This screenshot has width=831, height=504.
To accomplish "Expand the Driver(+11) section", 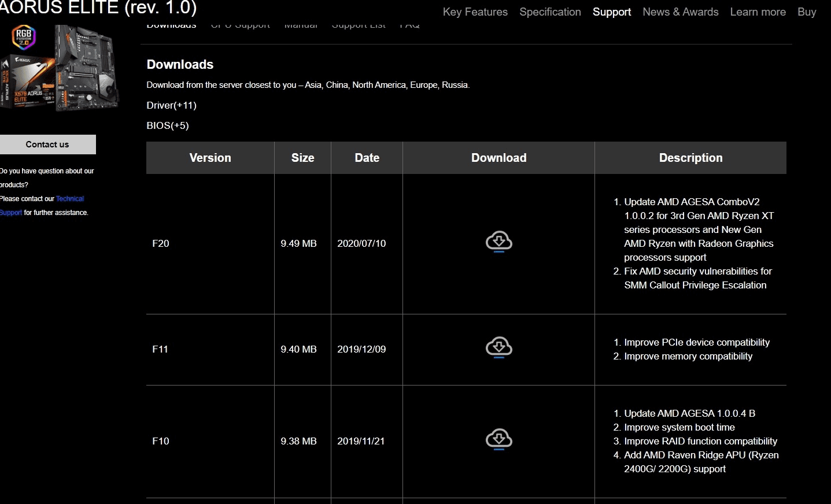I will click(x=172, y=105).
